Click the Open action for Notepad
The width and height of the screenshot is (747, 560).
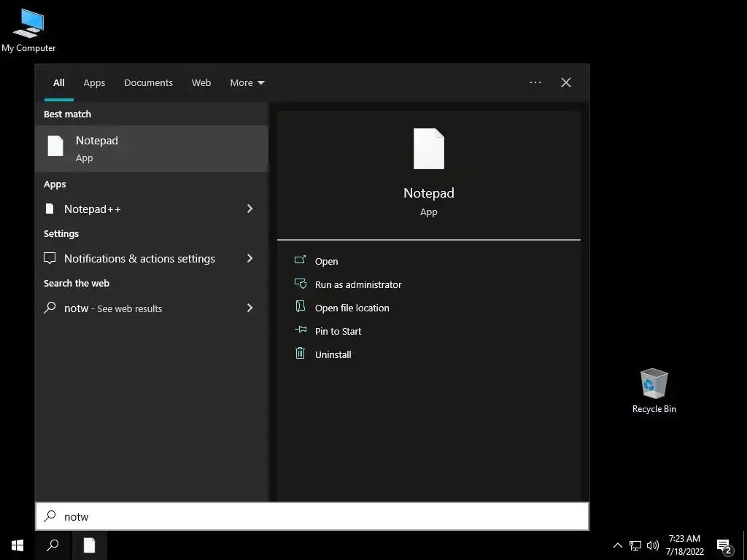pyautogui.click(x=326, y=262)
